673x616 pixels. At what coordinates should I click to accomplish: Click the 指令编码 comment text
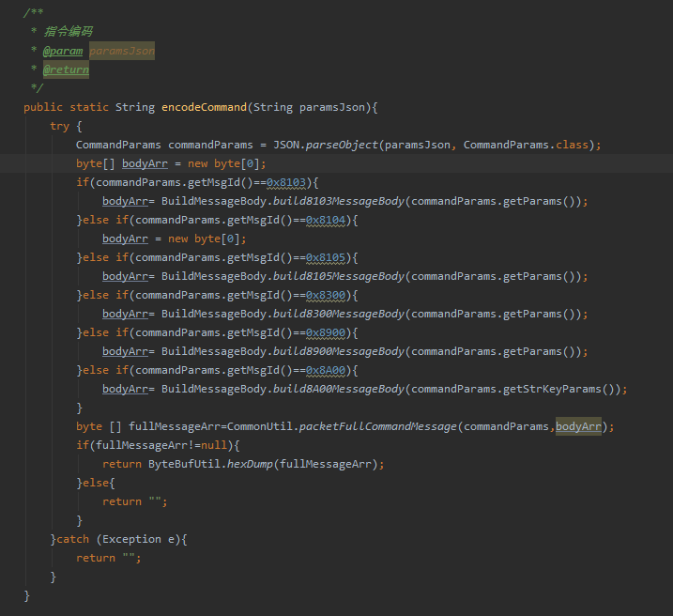(x=68, y=32)
